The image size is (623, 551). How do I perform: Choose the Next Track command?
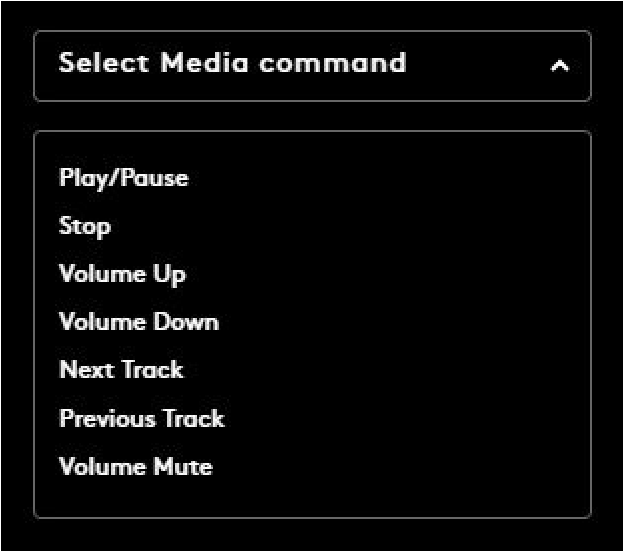click(x=121, y=370)
